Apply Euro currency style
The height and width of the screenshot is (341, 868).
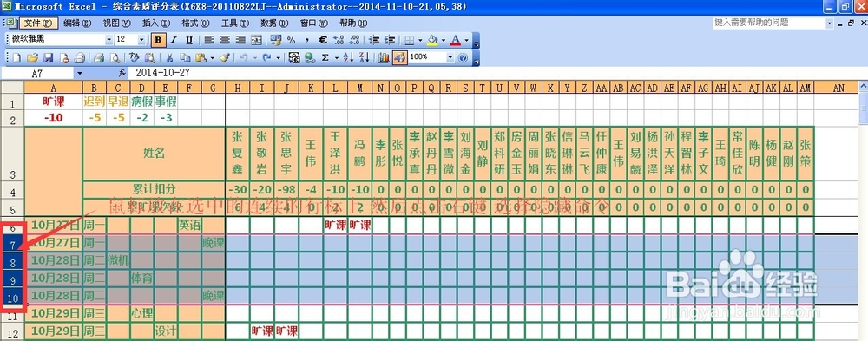tap(323, 40)
